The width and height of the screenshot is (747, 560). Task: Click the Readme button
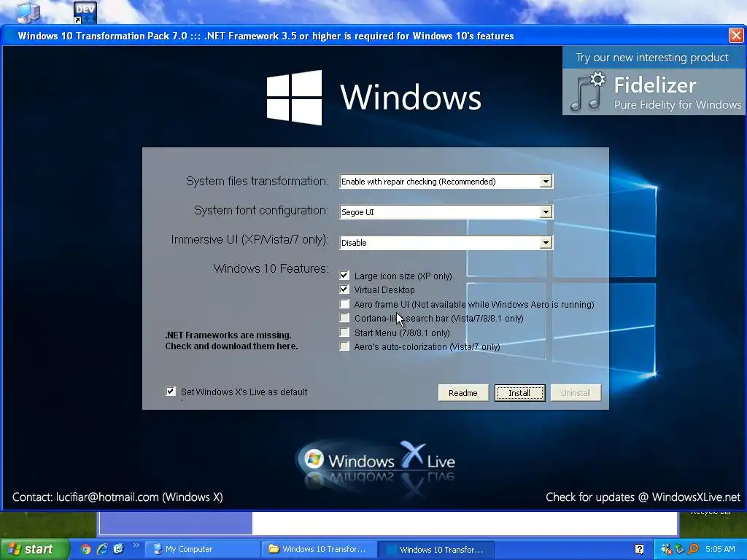pyautogui.click(x=463, y=393)
